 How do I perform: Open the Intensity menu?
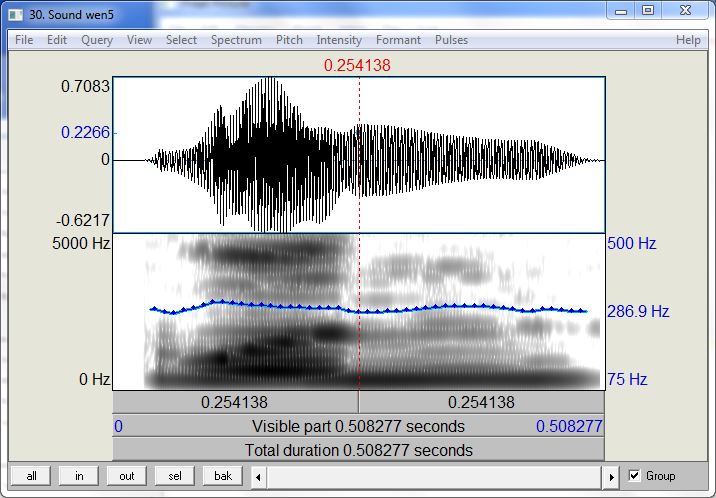(x=339, y=40)
